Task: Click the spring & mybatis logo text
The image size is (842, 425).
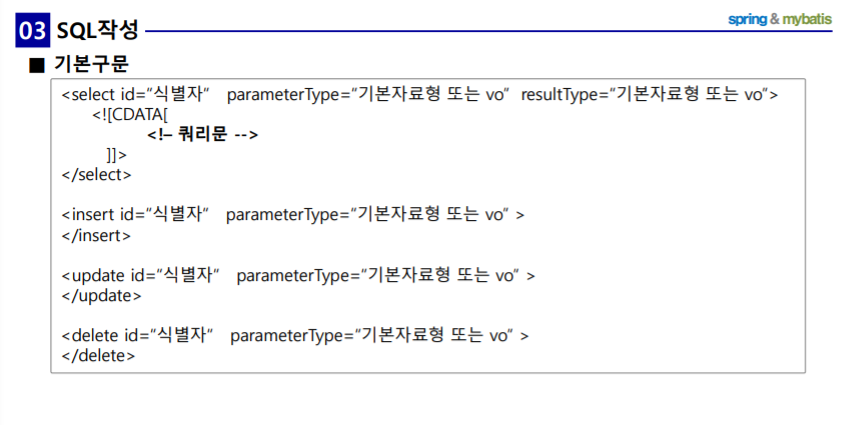Action: tap(778, 19)
